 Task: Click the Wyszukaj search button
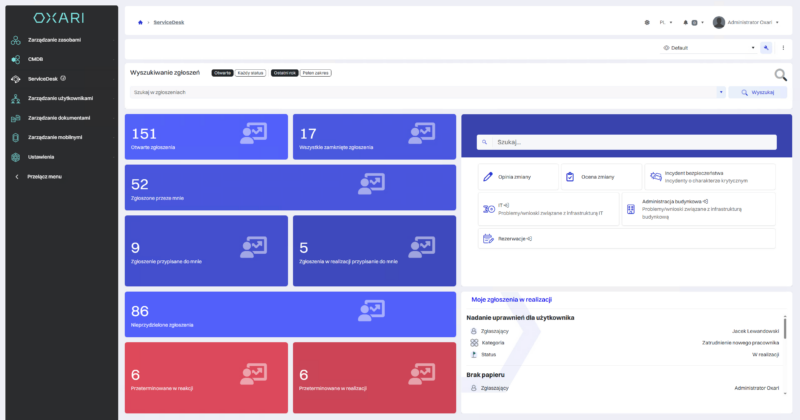click(x=757, y=92)
